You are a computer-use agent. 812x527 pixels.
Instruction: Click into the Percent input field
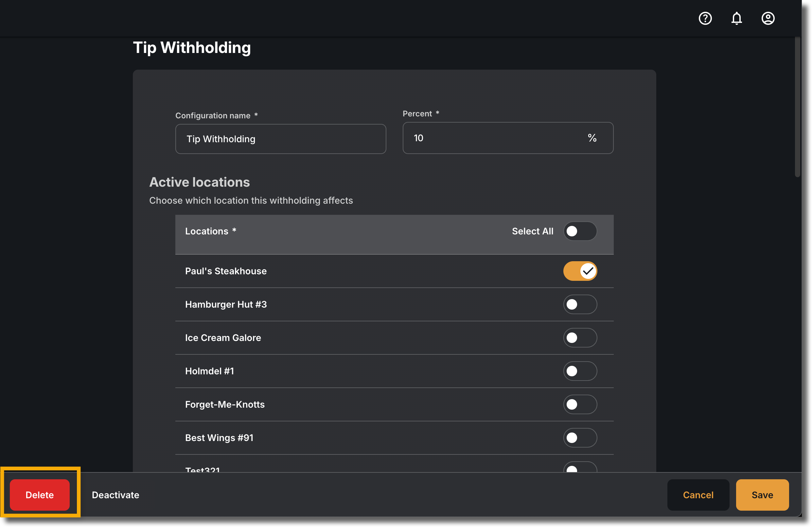pyautogui.click(x=508, y=138)
